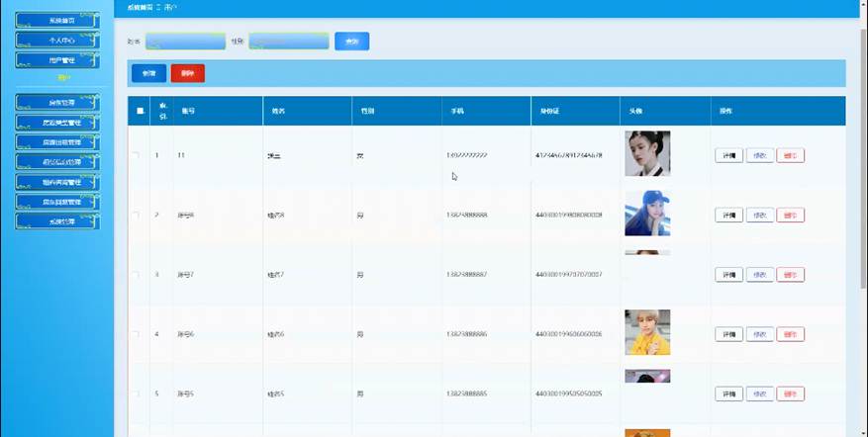Click the blue 查询 search button

(352, 42)
